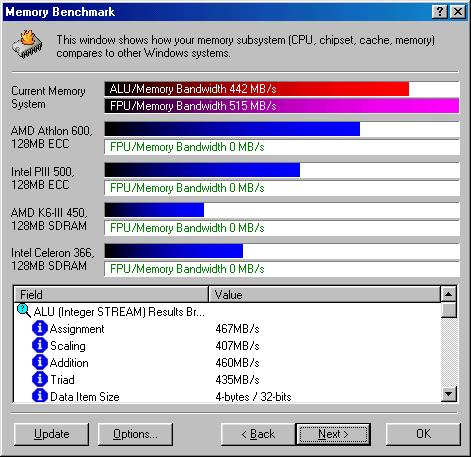Select the Assignment row label

click(x=77, y=329)
